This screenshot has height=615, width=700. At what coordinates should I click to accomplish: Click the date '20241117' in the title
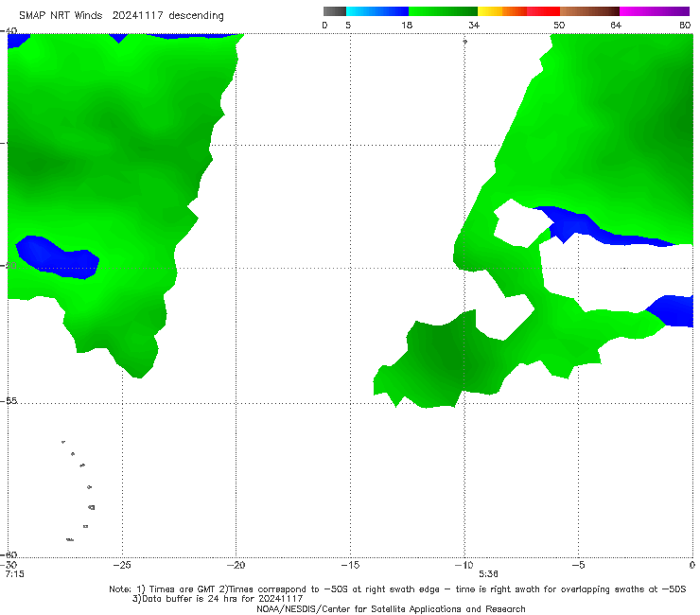(137, 15)
